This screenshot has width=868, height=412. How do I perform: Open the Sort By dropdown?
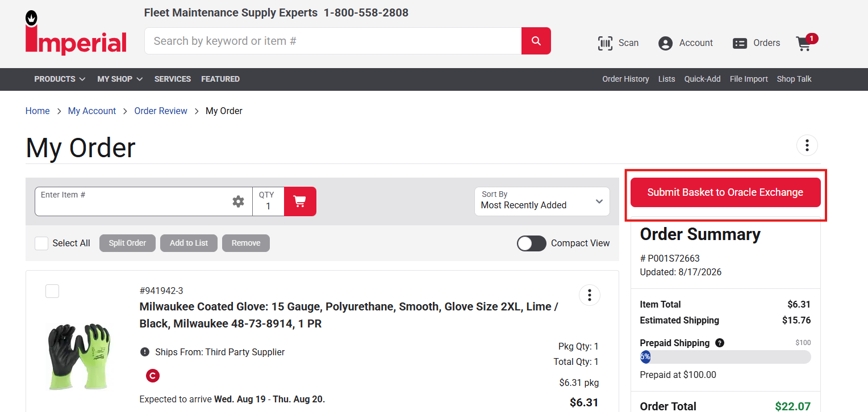[542, 201]
